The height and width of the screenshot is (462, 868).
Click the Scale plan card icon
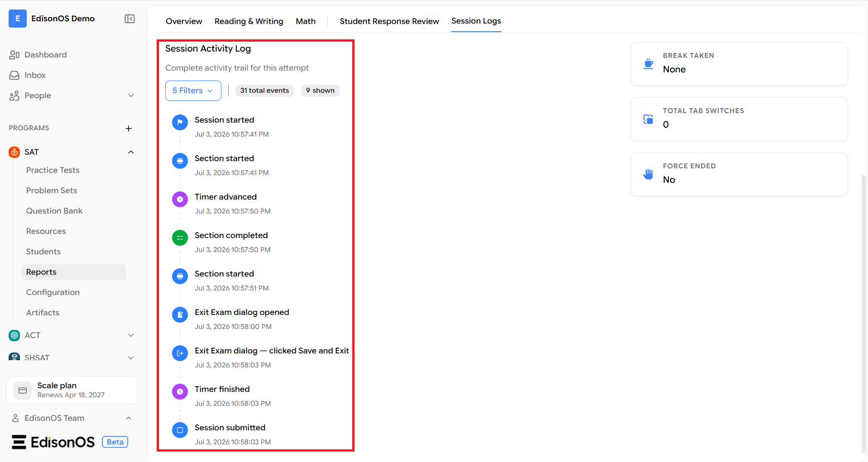pyautogui.click(x=23, y=390)
